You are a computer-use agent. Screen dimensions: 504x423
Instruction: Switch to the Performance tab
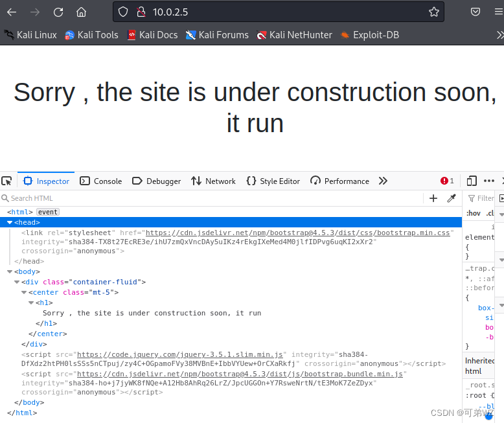(x=339, y=181)
